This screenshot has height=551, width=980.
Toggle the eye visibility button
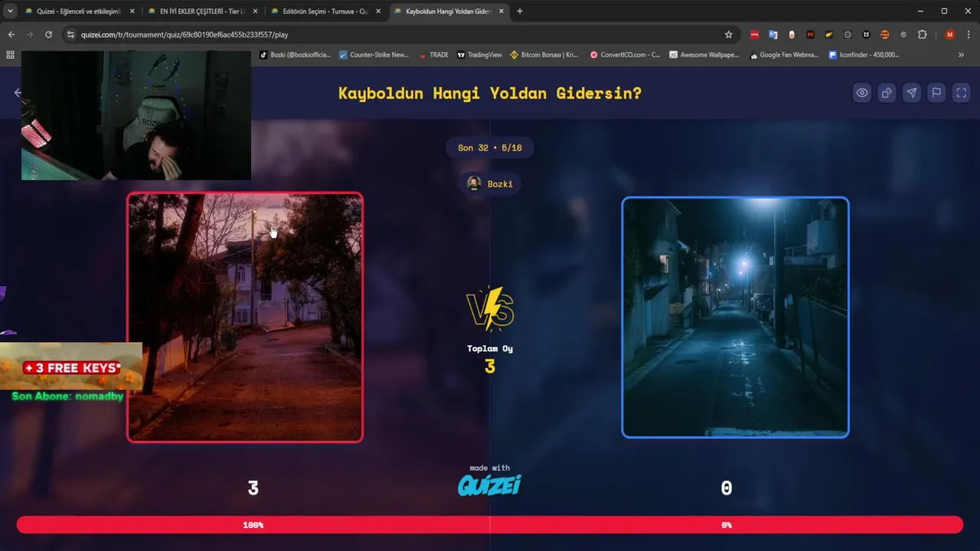[862, 93]
